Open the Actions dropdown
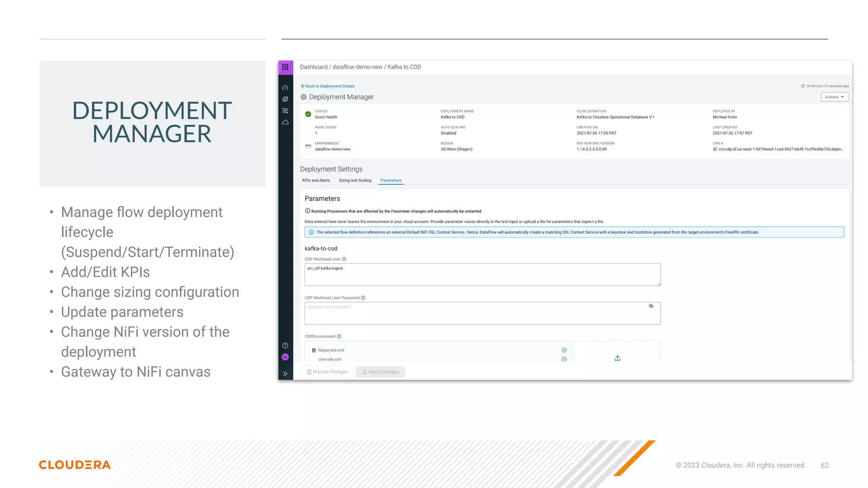This screenshot has width=868, height=488. tap(835, 97)
